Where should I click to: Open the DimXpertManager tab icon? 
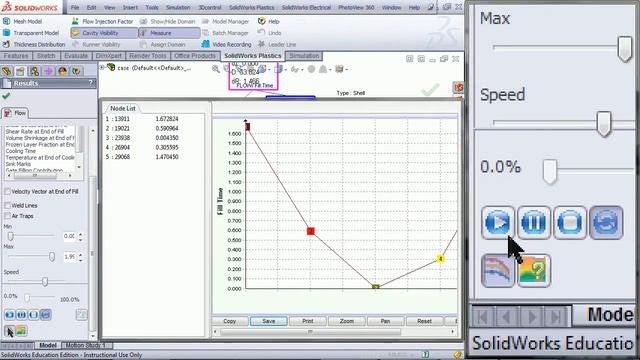tap(48, 71)
